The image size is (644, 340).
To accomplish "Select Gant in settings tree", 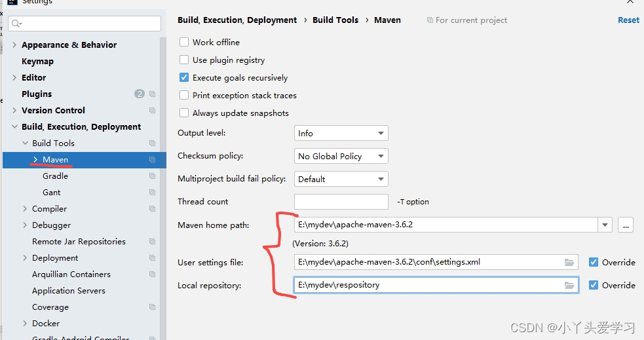I will pyautogui.click(x=51, y=193).
